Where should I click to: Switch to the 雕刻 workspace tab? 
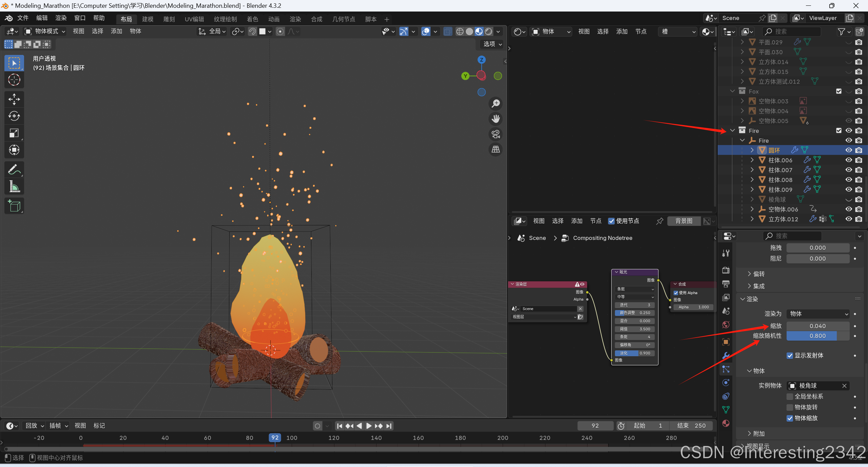[169, 19]
